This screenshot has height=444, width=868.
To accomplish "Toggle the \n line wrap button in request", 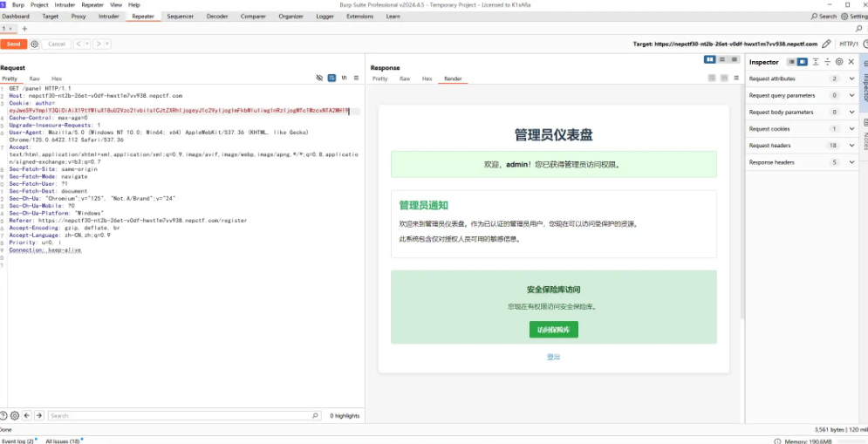I will 344,79.
